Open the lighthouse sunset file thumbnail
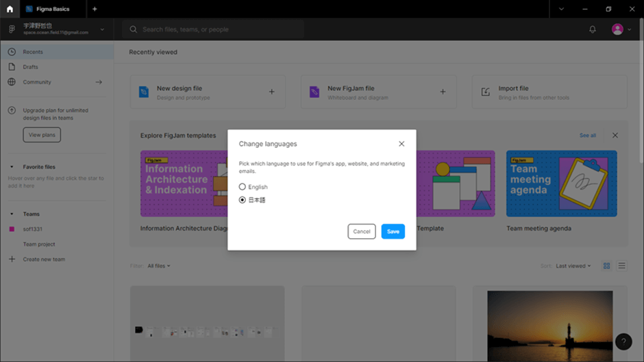 [x=550, y=326]
